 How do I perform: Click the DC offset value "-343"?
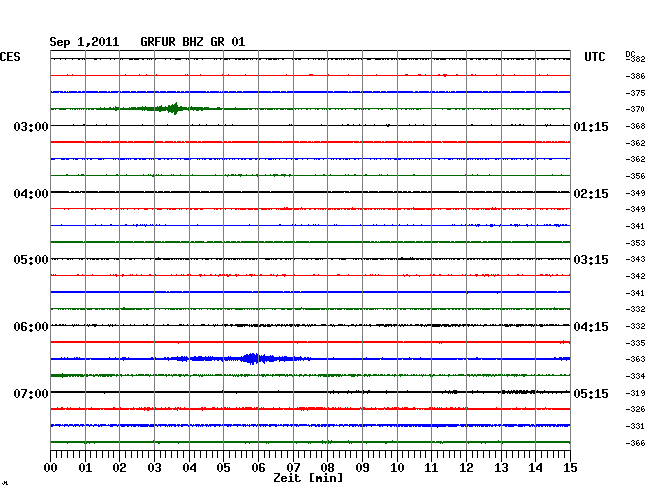coord(635,259)
